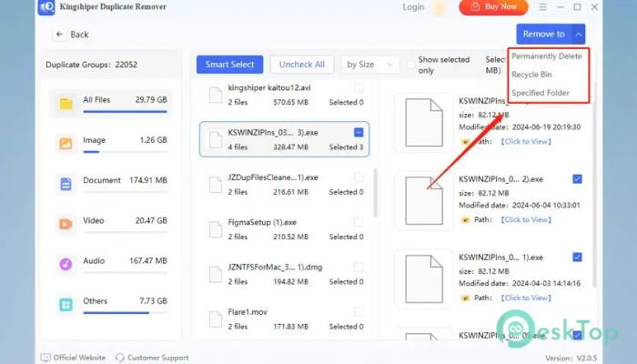Tick the checkbox for Flare1.mov

[359, 312]
